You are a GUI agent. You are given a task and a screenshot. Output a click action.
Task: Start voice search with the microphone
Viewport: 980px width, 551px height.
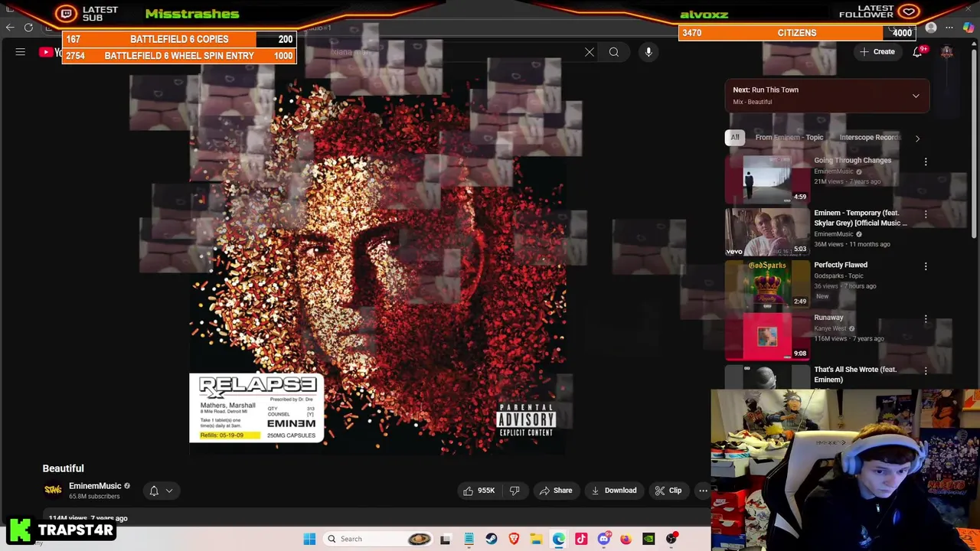click(x=648, y=52)
